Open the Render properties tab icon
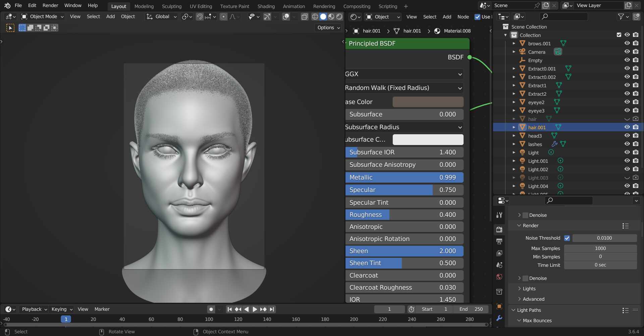Screen dimensions: 644x336 point(499,230)
